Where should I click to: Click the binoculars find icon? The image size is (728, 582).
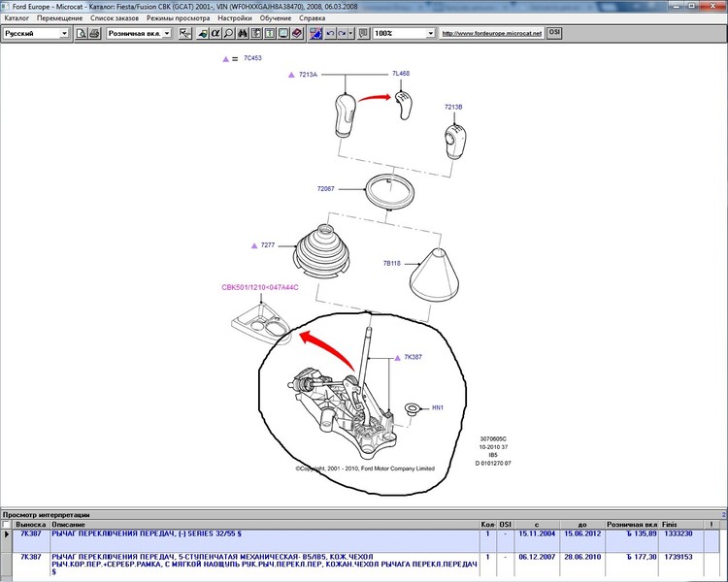pyautogui.click(x=243, y=33)
